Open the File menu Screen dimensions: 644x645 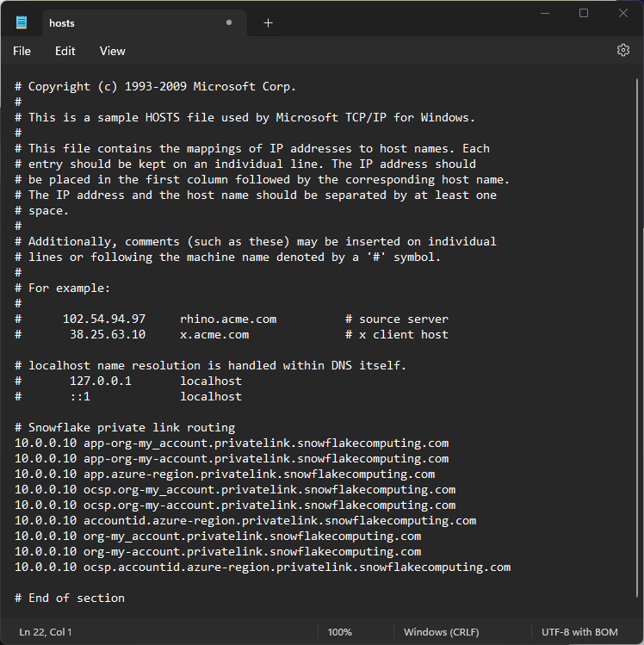(x=22, y=51)
